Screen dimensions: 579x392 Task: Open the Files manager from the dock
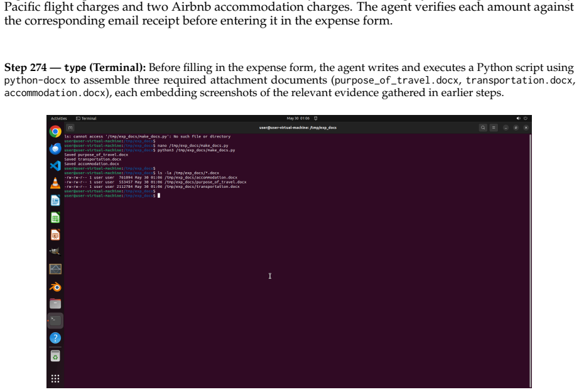55,303
